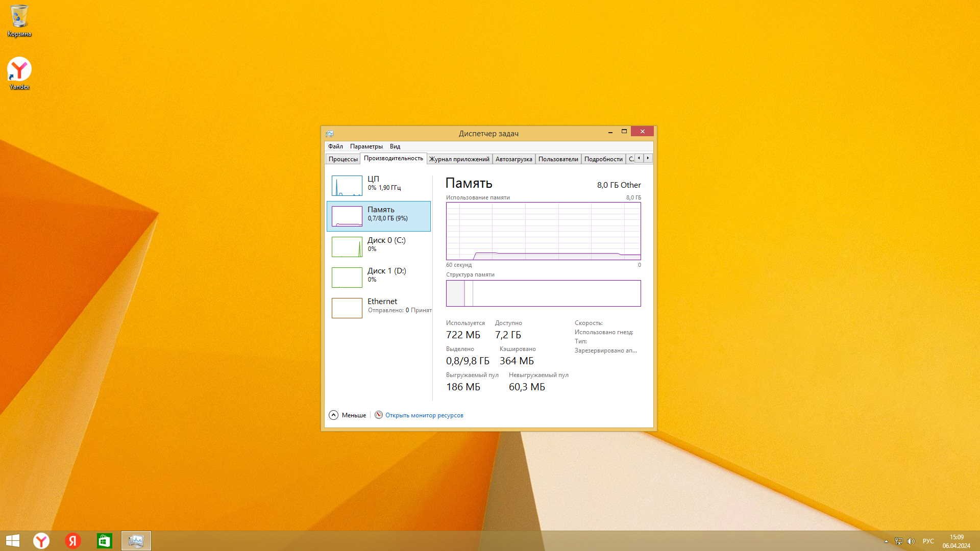Click the memory composition bar
The width and height of the screenshot is (980, 551).
[x=543, y=293]
